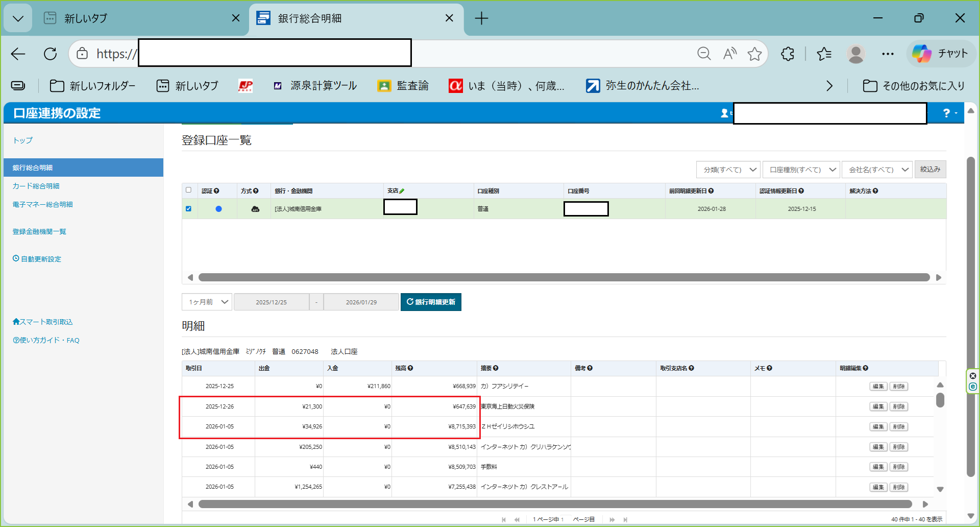Add page to favorites with star icon

point(754,54)
